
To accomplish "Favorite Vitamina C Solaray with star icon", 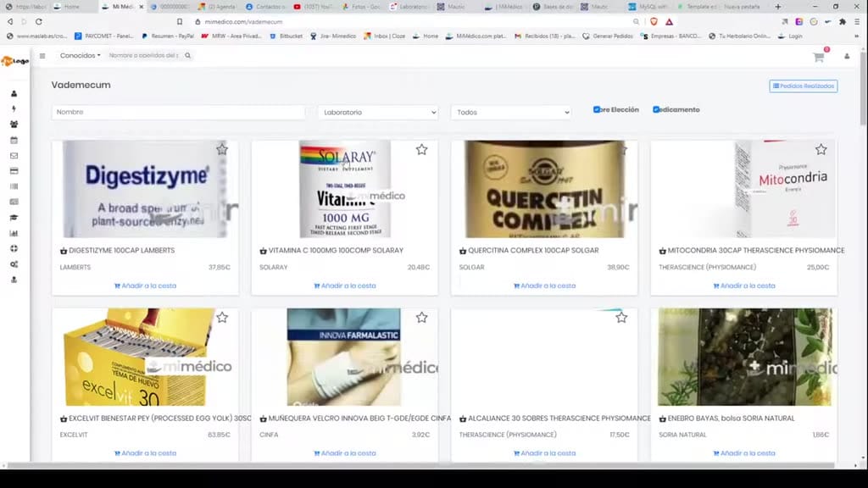I will point(422,149).
